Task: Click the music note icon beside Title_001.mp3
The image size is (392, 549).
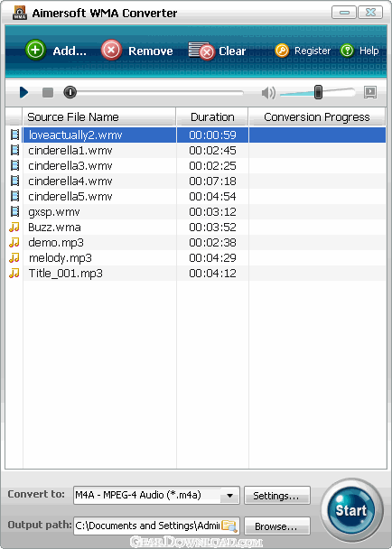Action: (14, 273)
